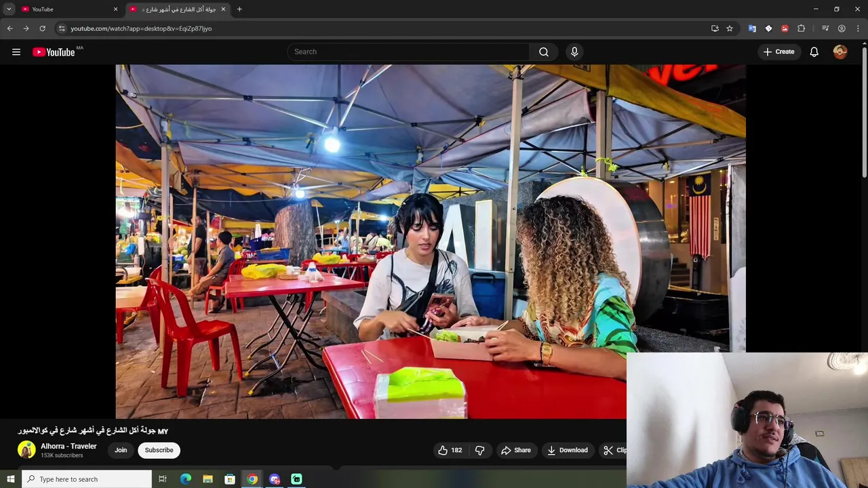This screenshot has width=868, height=488.
Task: View site information icon in address bar
Action: pos(62,28)
